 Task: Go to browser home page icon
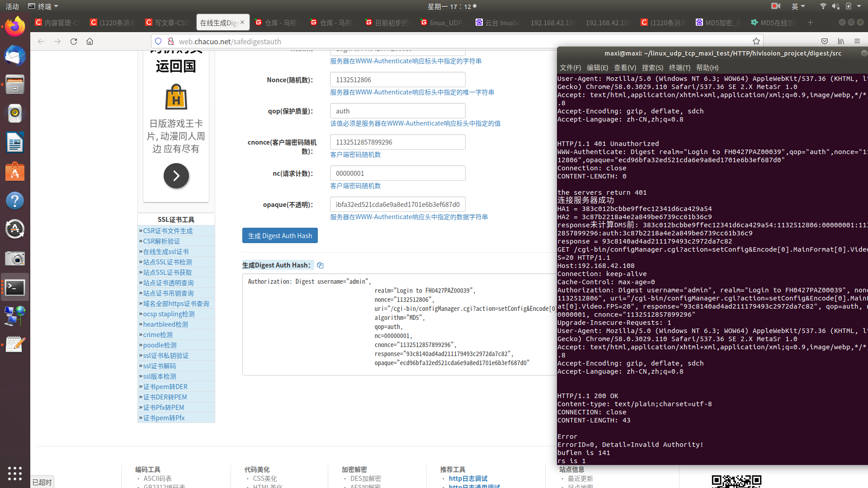coord(90,41)
